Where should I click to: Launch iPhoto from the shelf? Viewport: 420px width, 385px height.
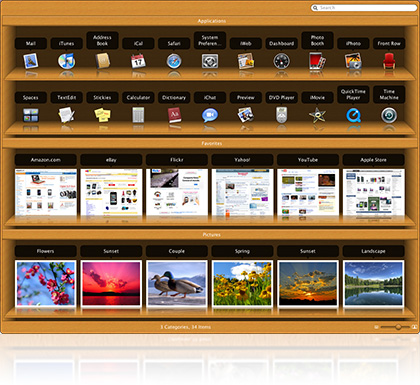[353, 61]
